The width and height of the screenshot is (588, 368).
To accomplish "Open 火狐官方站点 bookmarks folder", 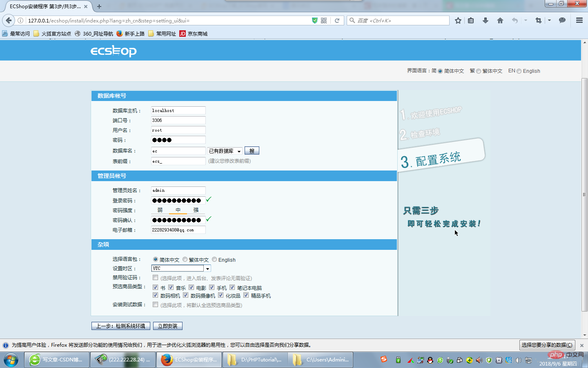I will [x=52, y=34].
